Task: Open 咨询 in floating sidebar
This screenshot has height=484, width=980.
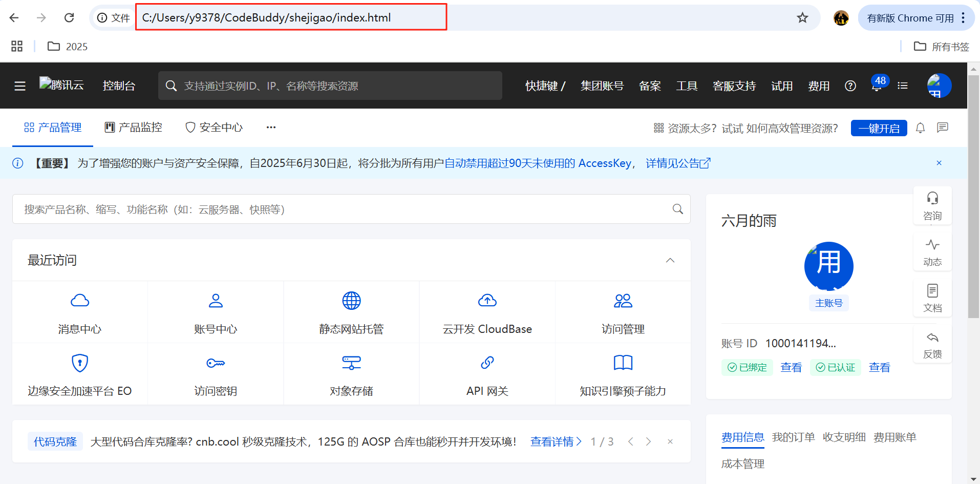Action: [932, 206]
